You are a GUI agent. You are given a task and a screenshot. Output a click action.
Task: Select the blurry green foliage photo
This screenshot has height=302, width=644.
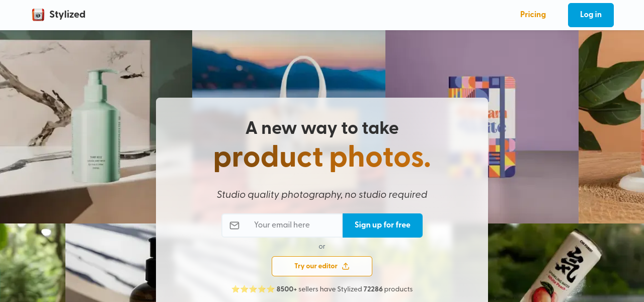coord(33,263)
